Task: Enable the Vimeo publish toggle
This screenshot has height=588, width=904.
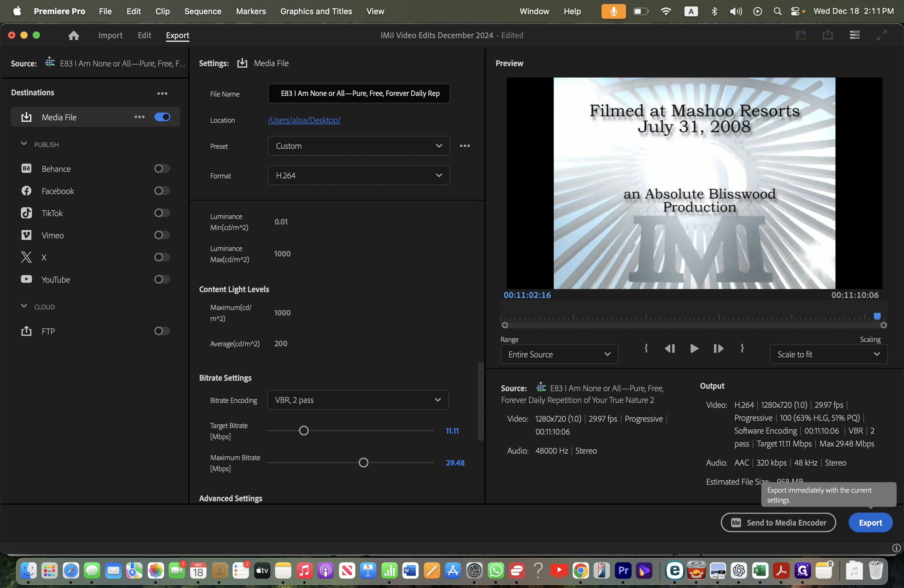Action: 162,235
